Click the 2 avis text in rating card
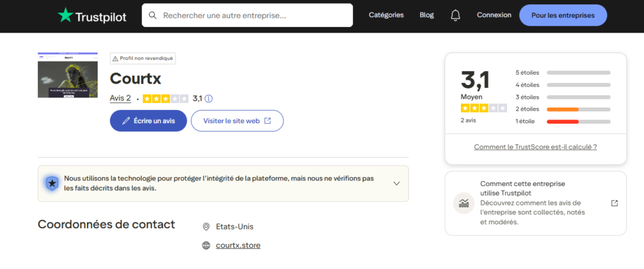Viewport: 644px width, 269px height. (469, 121)
